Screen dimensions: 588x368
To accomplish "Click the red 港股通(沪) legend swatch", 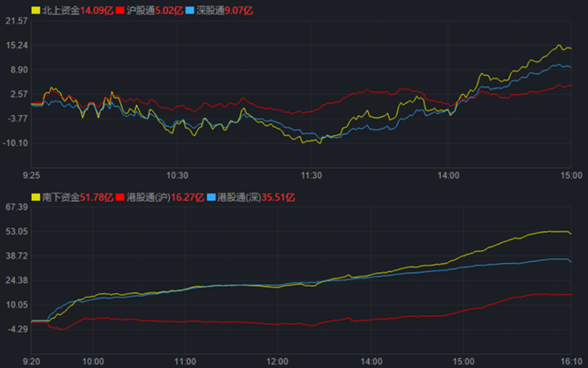I will point(121,197).
